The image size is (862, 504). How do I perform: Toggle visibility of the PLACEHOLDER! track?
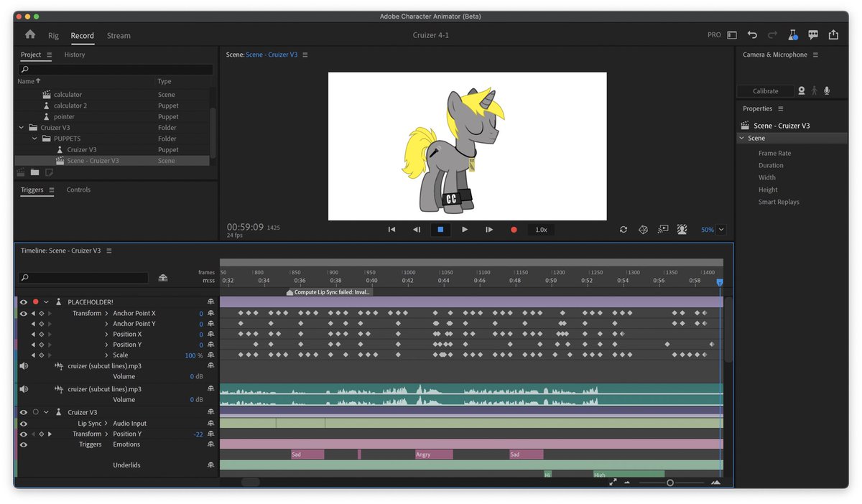22,302
